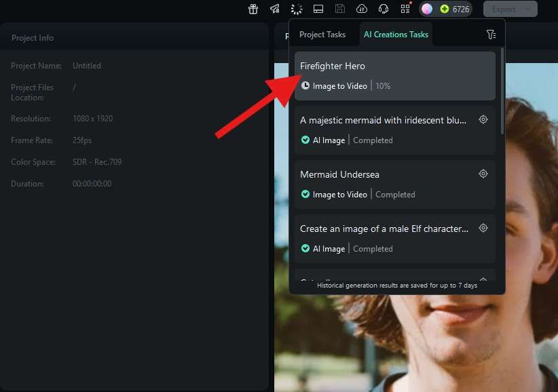The width and height of the screenshot is (558, 392).
Task: Toggle the layout panel icon
Action: (318, 9)
